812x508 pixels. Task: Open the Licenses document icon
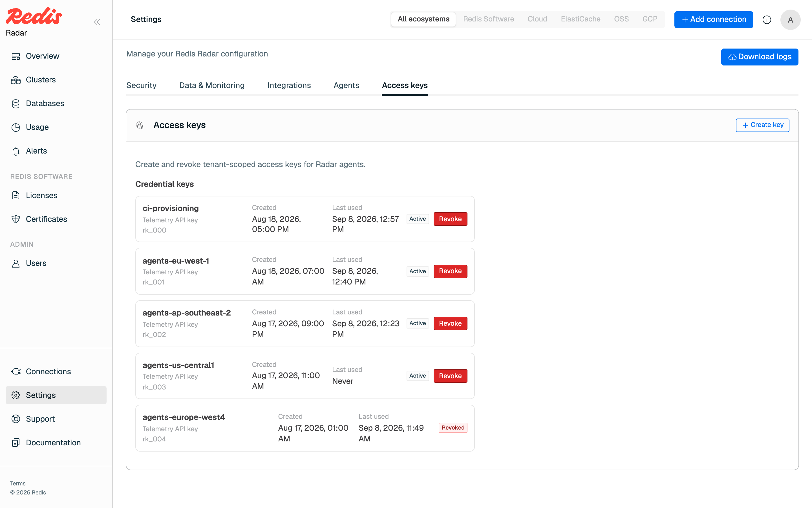click(16, 196)
